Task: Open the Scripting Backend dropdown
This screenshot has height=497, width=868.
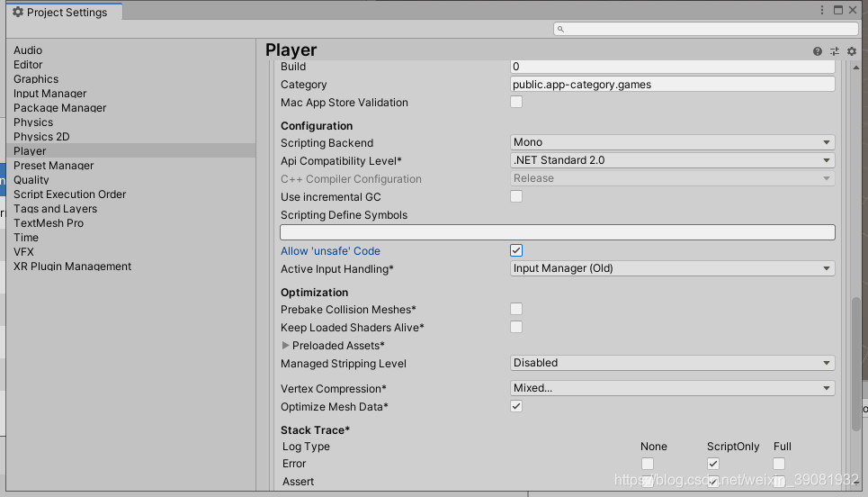Action: 672,142
